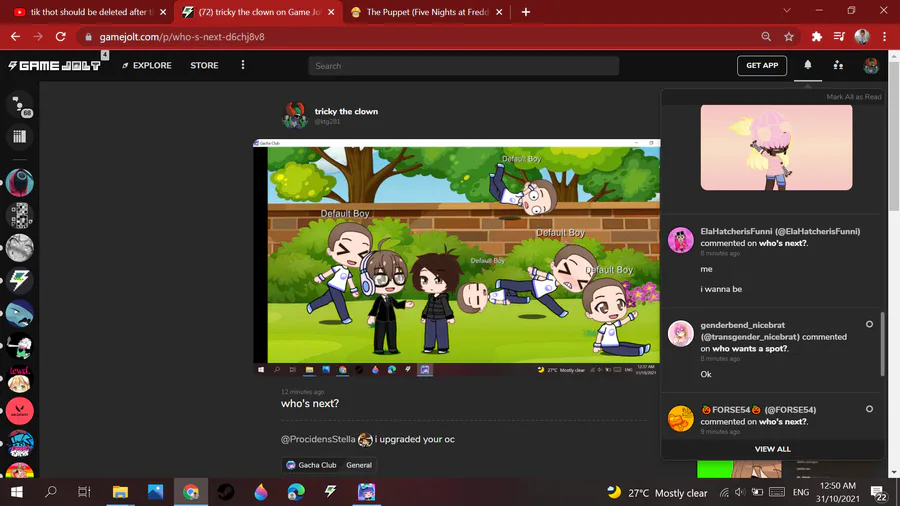Open the Squid Game mask community in the sidebar

20,183
